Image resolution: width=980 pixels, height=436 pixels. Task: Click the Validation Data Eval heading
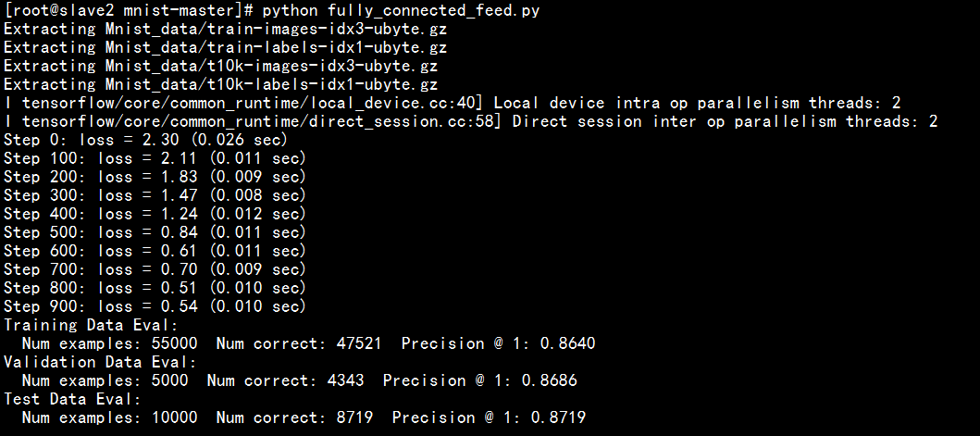click(101, 362)
